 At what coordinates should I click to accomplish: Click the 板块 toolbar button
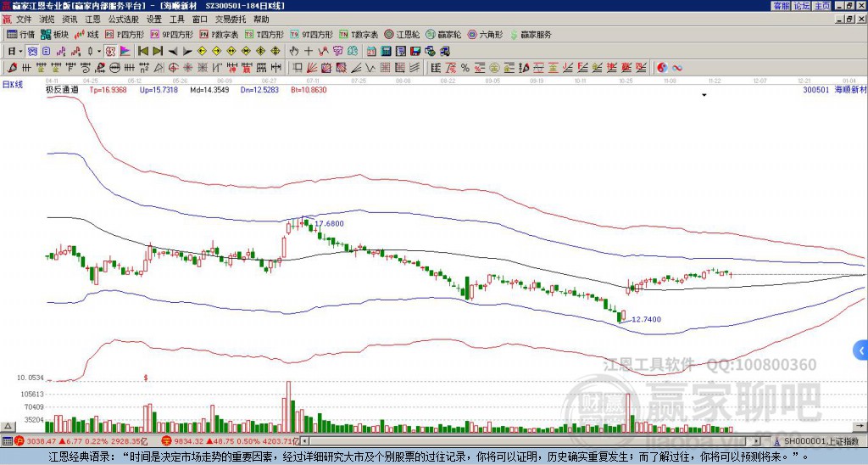tap(55, 34)
